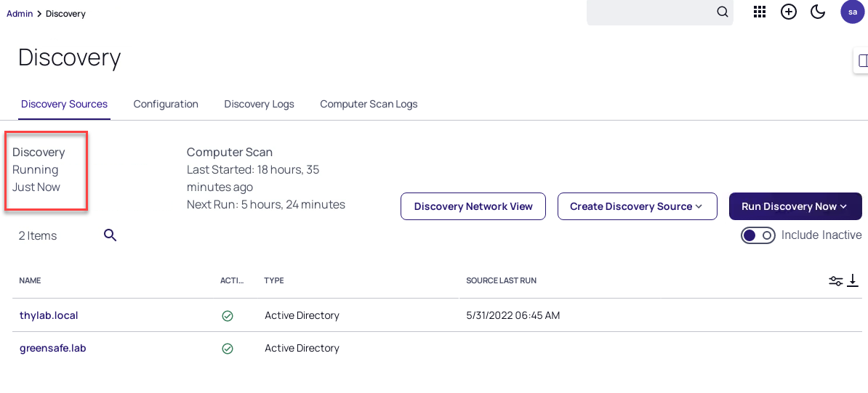Click in the top search input field
868x393 pixels.
pyautogui.click(x=651, y=12)
